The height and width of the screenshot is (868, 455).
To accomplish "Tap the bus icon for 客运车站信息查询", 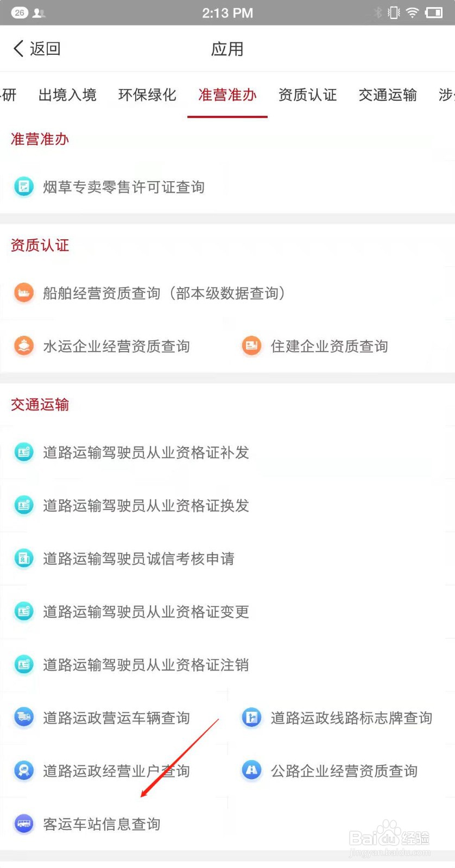I will click(23, 824).
